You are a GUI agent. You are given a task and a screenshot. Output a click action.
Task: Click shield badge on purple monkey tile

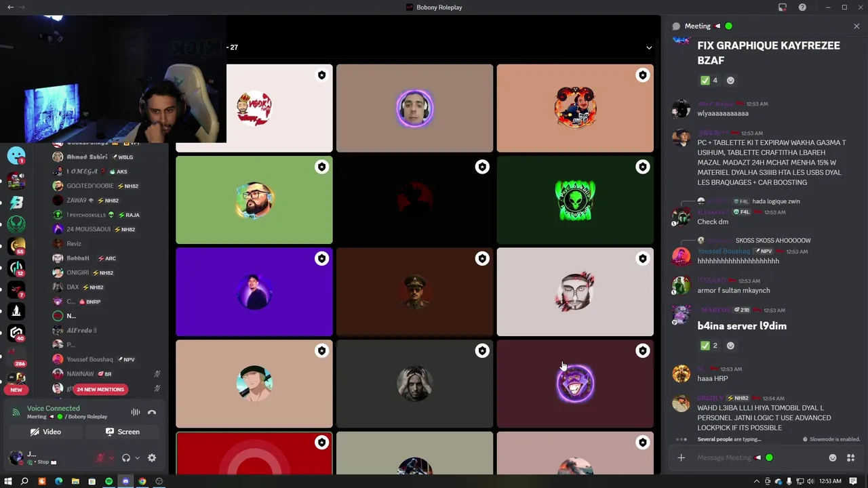click(x=642, y=350)
